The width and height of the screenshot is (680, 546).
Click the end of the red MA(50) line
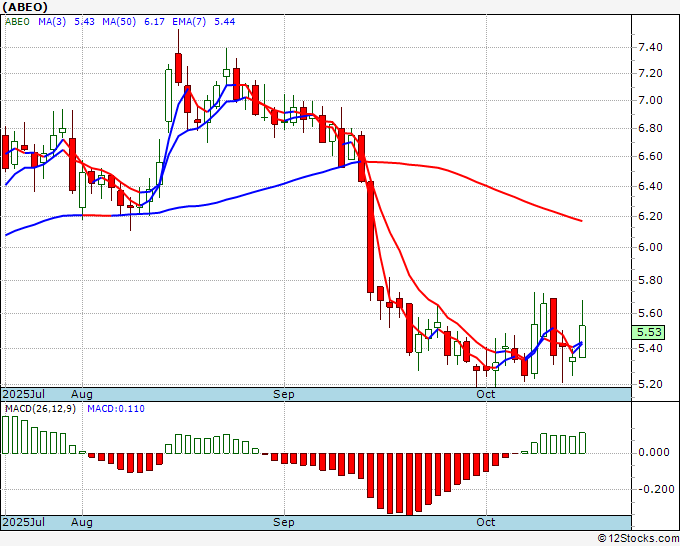point(581,221)
